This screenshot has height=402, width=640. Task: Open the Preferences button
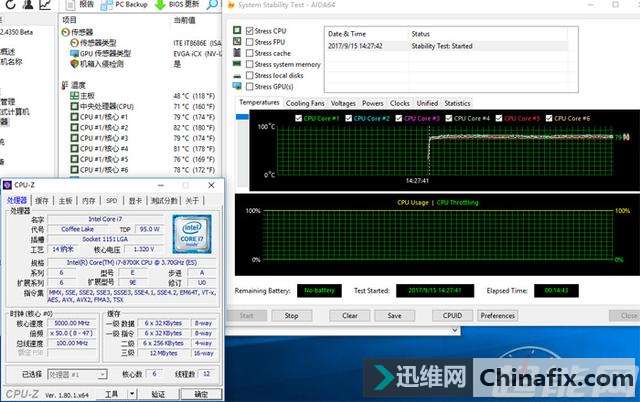point(498,315)
